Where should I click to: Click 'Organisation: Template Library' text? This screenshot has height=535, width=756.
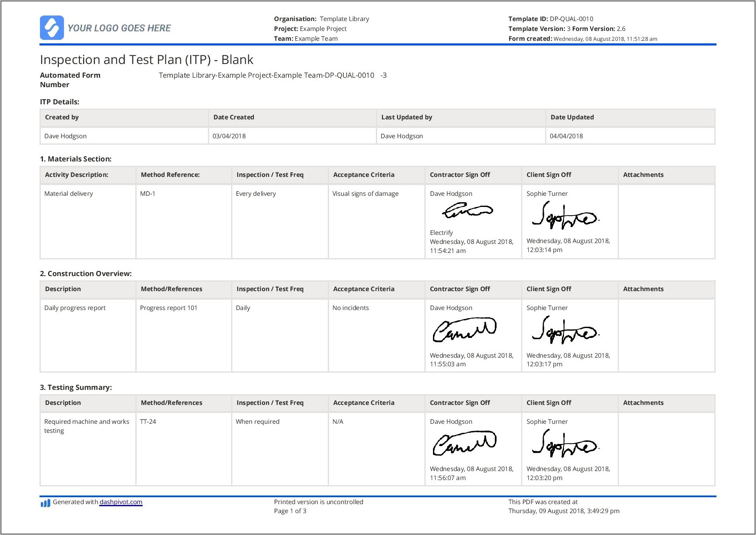321,19
